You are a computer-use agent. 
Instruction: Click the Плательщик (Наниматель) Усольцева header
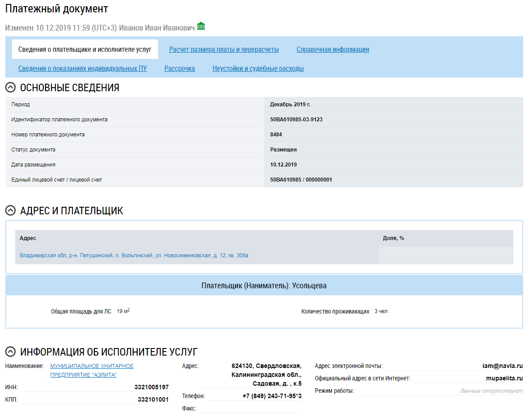[264, 286]
